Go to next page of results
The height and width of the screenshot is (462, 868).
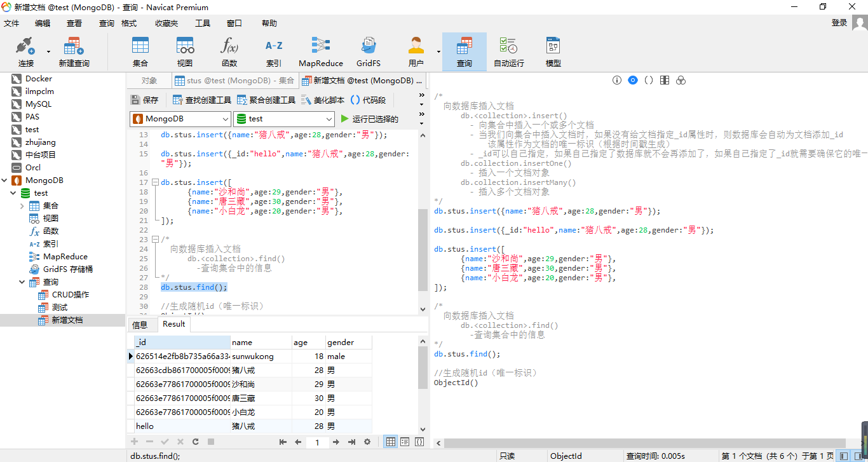[x=336, y=442]
